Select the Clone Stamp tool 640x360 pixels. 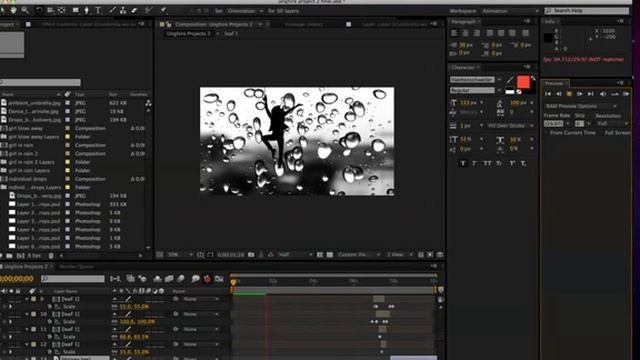coord(122,10)
